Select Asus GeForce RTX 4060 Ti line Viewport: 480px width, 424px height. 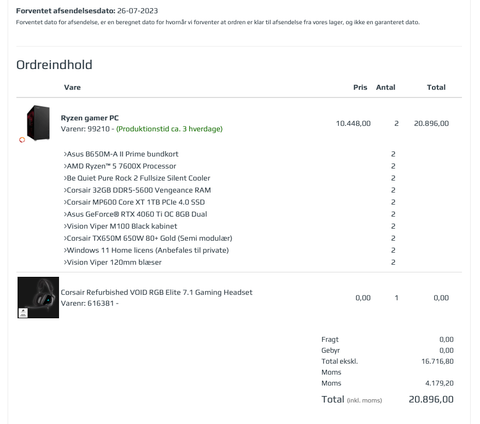[135, 214]
